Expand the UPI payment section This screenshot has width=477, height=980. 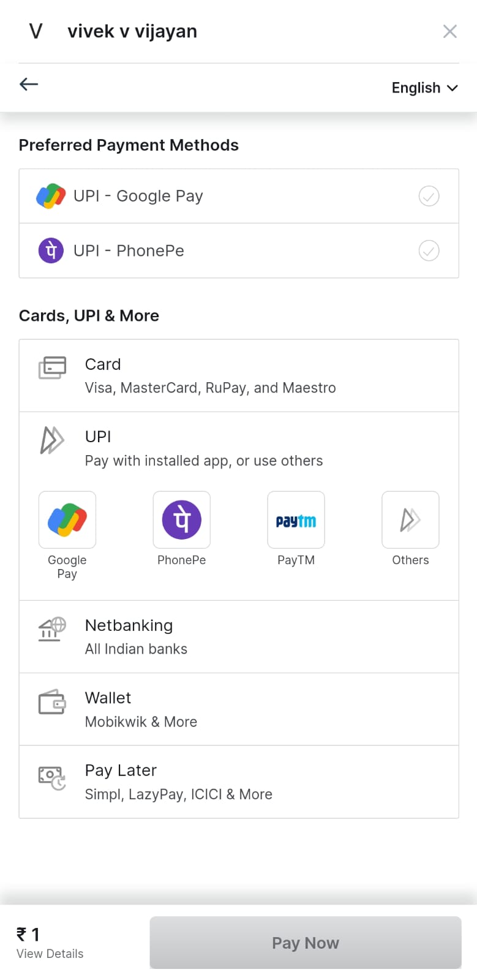coord(238,447)
